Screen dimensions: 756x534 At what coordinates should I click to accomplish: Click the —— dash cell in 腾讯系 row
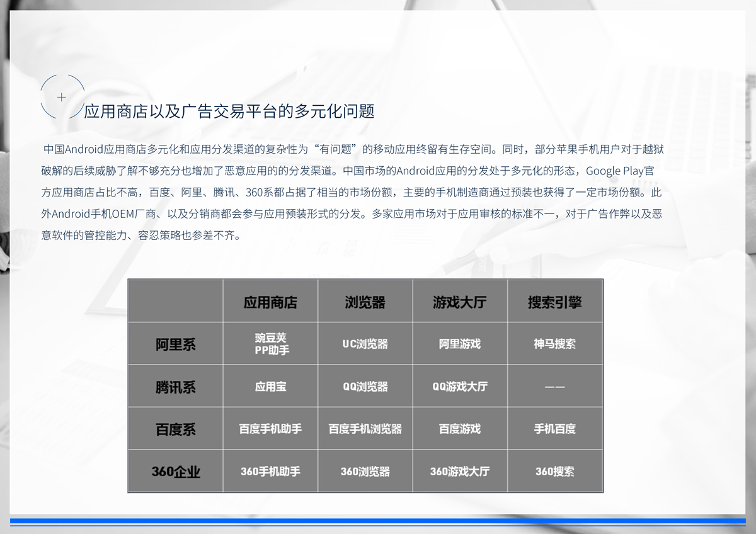(x=555, y=386)
